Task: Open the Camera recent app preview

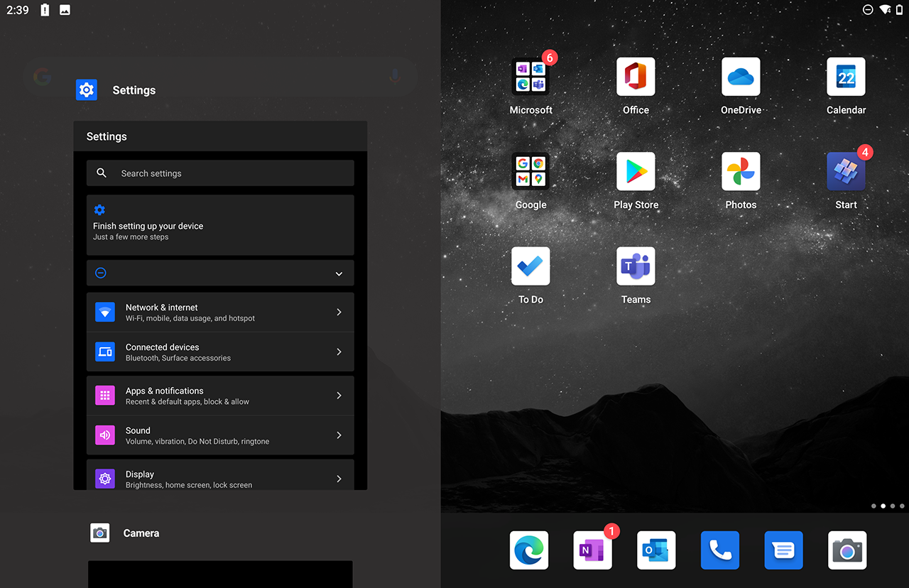Action: pos(220,575)
